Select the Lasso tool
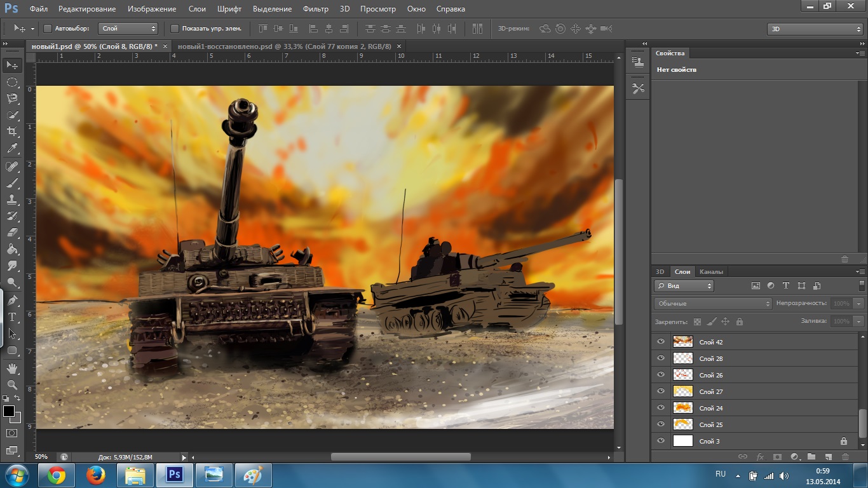Image resolution: width=868 pixels, height=488 pixels. point(12,98)
